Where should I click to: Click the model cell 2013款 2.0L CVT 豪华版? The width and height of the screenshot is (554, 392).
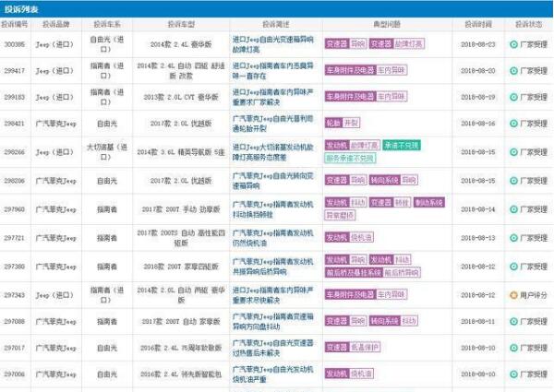181,97
